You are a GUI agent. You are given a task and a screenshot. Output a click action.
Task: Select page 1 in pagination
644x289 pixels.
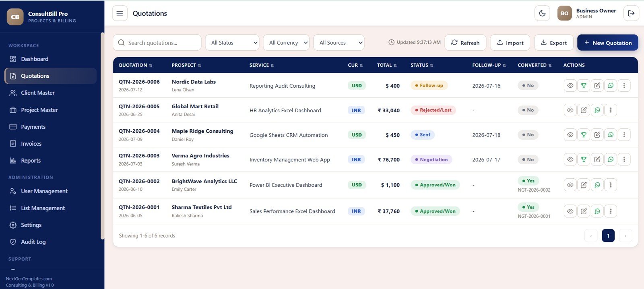tap(608, 236)
